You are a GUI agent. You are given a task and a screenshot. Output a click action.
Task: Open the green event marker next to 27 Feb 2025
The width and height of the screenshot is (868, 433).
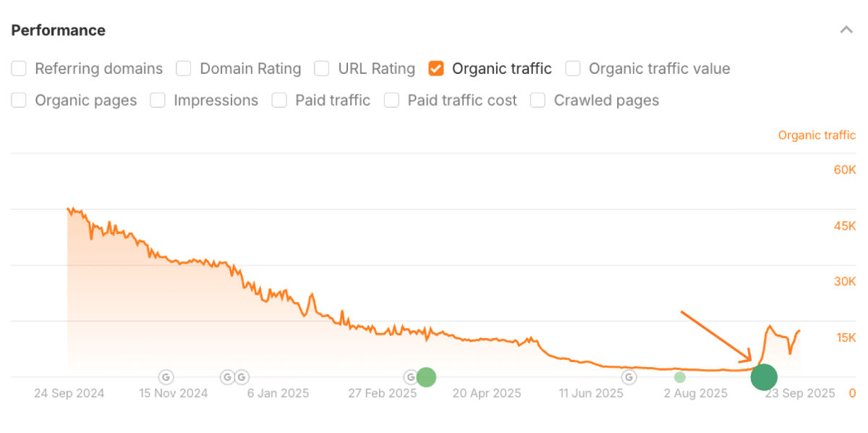click(426, 377)
